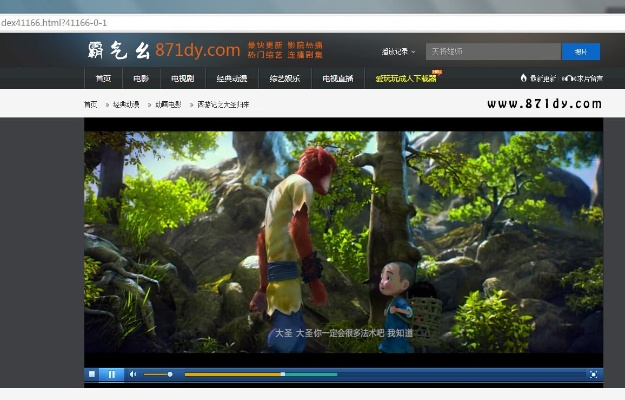Image resolution: width=625 pixels, height=400 pixels.
Task: Open the 电影 nav tab
Action: pyautogui.click(x=140, y=78)
